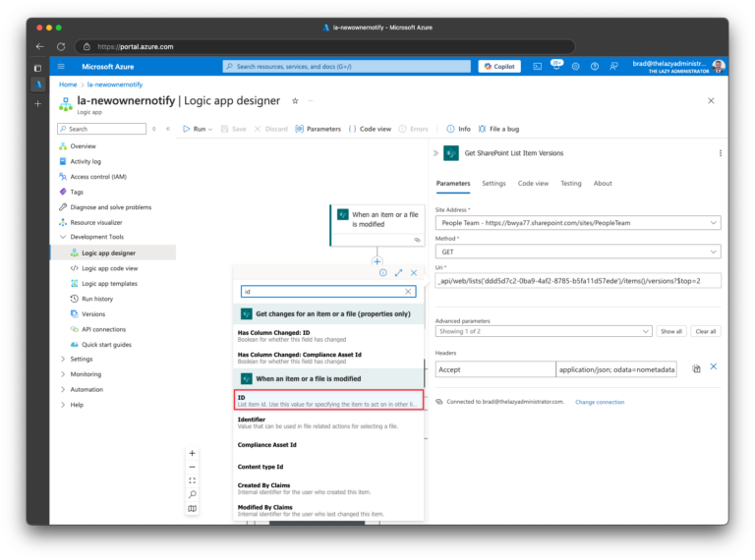Screen dimensions: 755x560
Task: Open the Azure portal hamburger menu
Action: [61, 67]
